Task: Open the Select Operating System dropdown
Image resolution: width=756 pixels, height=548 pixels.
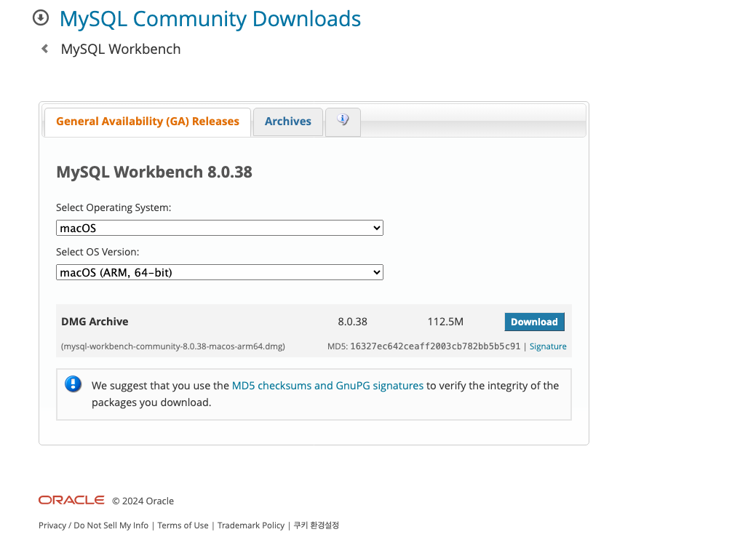Action: click(x=219, y=228)
